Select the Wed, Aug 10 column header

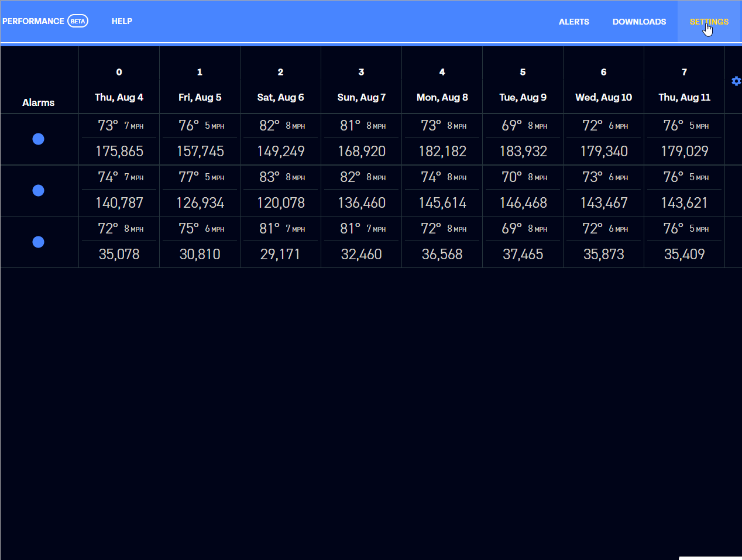(x=604, y=97)
